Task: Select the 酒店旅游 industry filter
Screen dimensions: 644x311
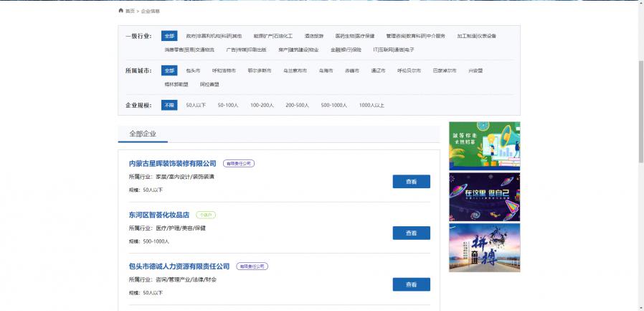Action: click(x=314, y=35)
